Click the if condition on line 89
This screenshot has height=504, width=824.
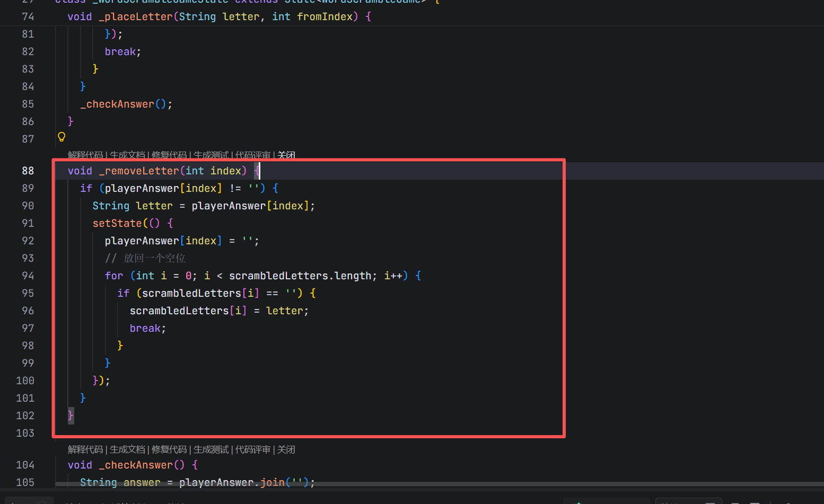coord(182,188)
